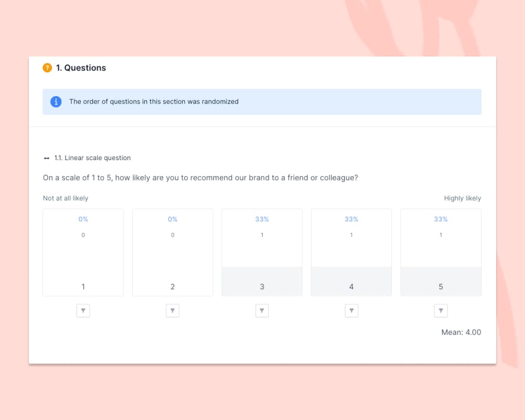
Task: Click the '1. Questions' section heading
Action: click(81, 68)
